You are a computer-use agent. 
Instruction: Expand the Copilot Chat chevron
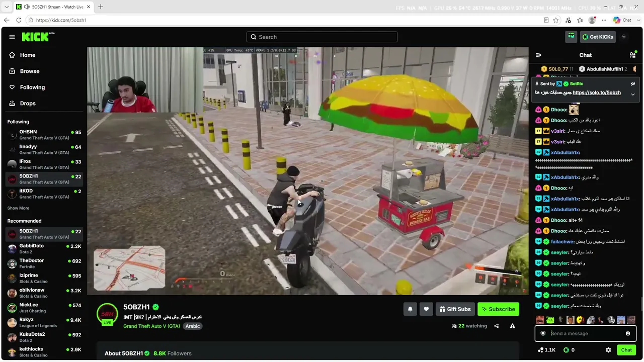point(638,20)
